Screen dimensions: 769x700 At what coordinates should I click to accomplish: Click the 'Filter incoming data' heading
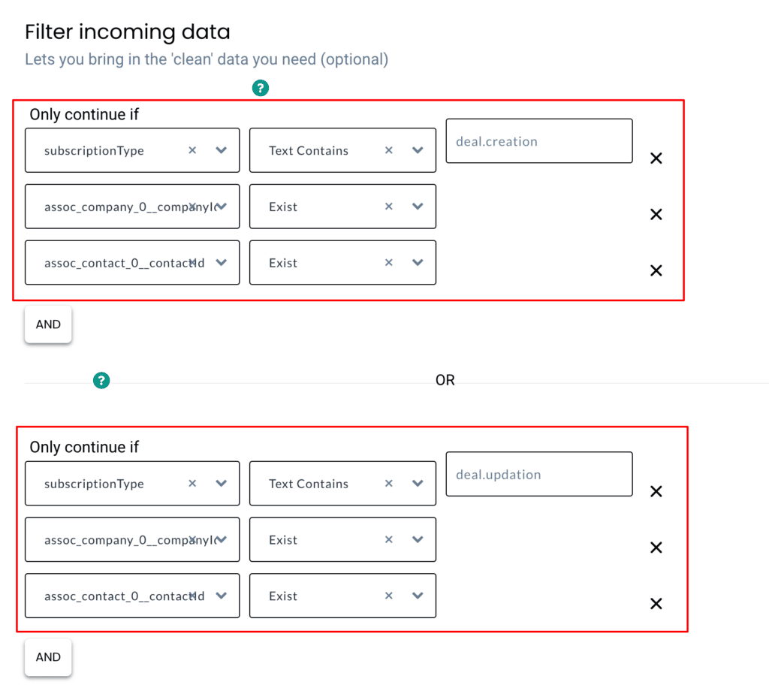pyautogui.click(x=128, y=32)
